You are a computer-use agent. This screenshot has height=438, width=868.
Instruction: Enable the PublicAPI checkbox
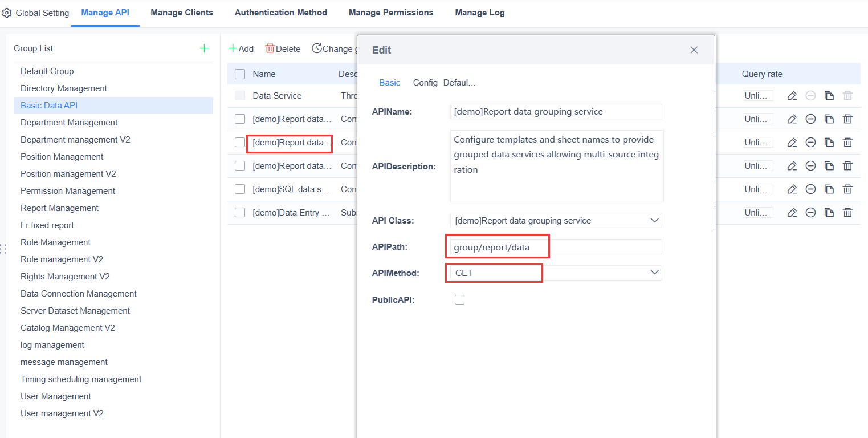[x=459, y=299]
